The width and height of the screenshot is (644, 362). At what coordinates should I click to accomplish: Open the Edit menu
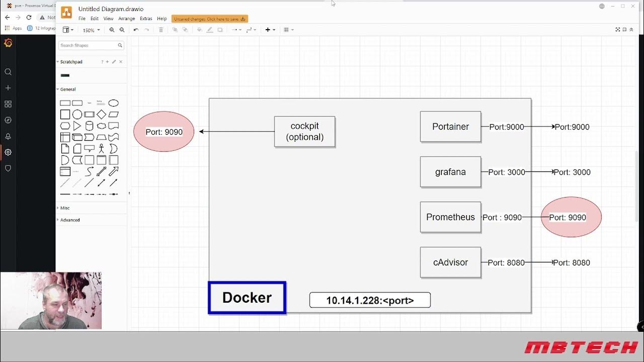pos(95,19)
